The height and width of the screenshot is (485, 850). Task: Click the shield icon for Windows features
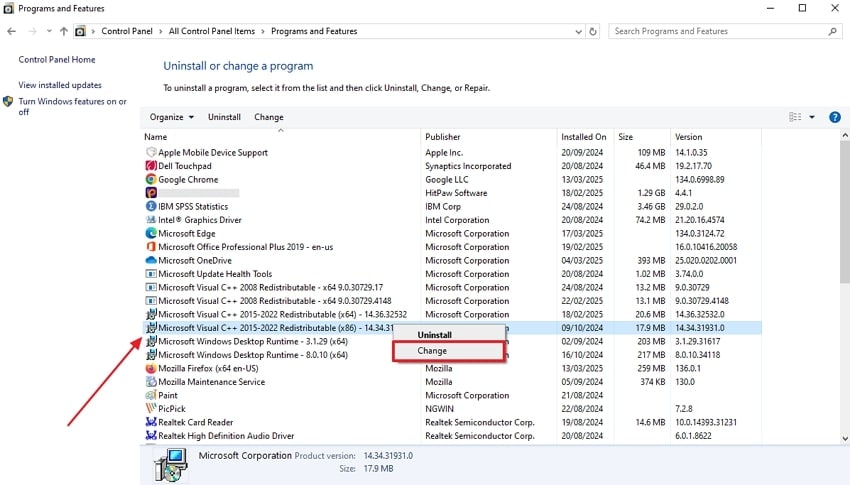coord(8,101)
